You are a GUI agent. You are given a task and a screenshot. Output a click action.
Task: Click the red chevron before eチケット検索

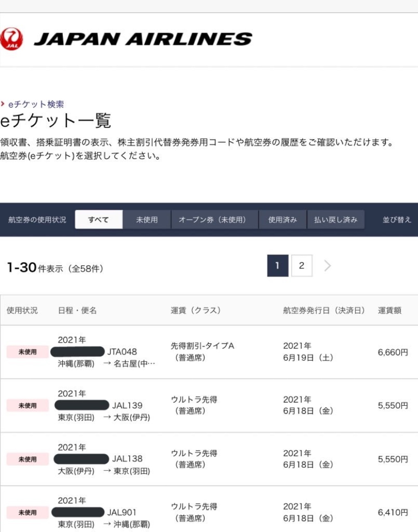[x=3, y=104]
